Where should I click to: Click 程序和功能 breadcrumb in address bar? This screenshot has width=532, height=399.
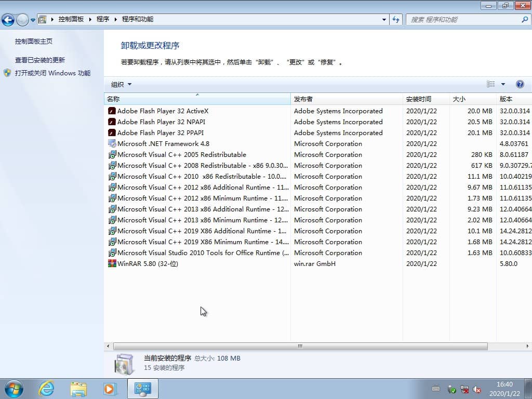click(137, 19)
